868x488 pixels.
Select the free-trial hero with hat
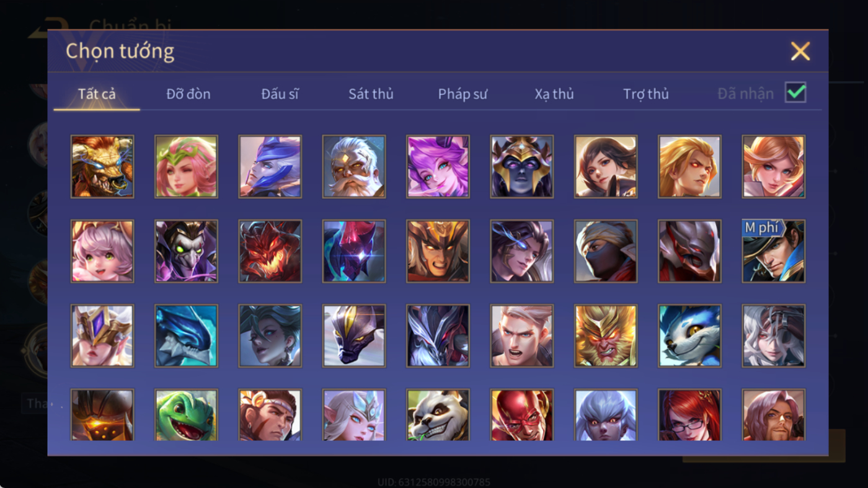pos(774,251)
